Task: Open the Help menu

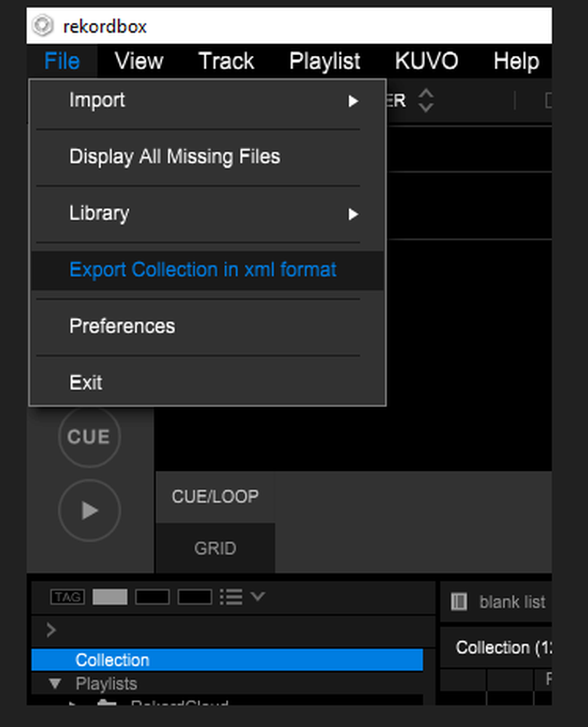Action: pos(516,61)
